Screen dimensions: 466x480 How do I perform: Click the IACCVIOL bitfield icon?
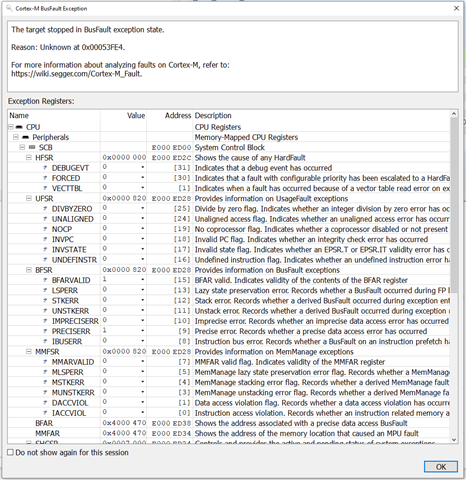point(45,413)
